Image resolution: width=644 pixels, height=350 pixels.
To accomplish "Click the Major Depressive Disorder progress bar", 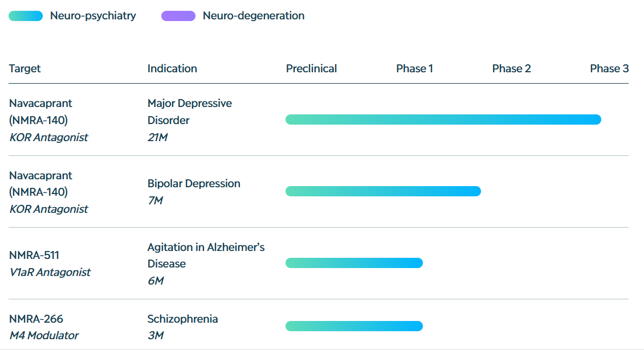I will 443,120.
